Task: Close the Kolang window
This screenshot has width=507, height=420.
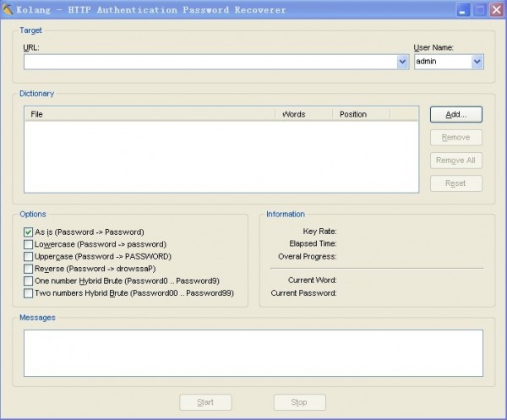Action: point(496,9)
